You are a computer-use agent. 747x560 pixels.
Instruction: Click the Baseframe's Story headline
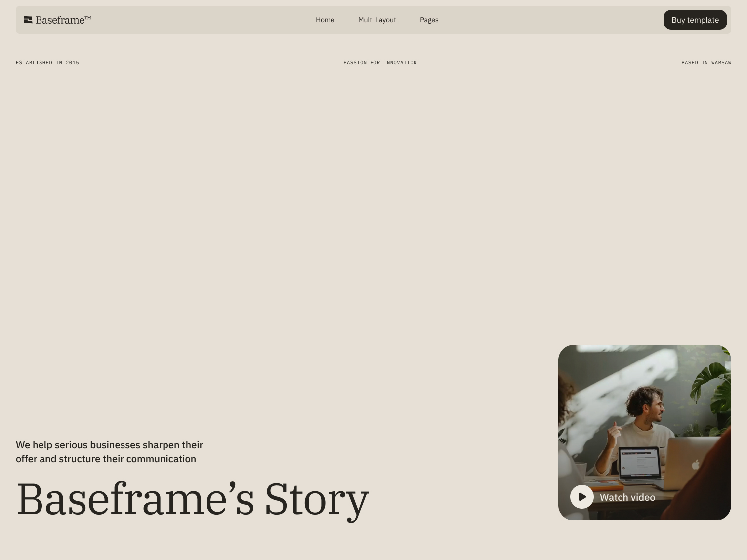pos(192,499)
